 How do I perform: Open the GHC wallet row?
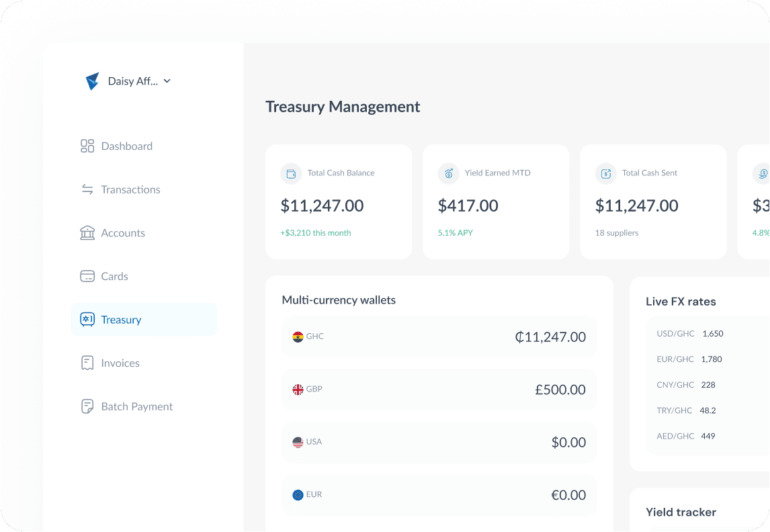(439, 337)
